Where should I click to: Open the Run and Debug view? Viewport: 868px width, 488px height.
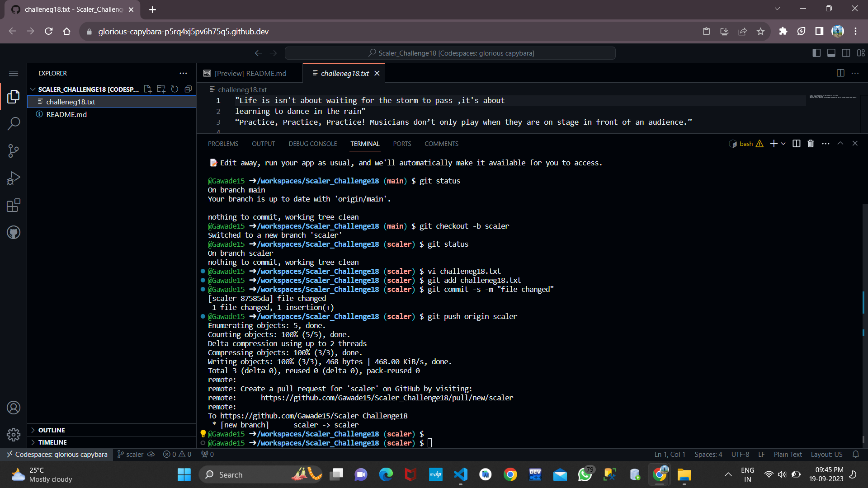tap(14, 178)
